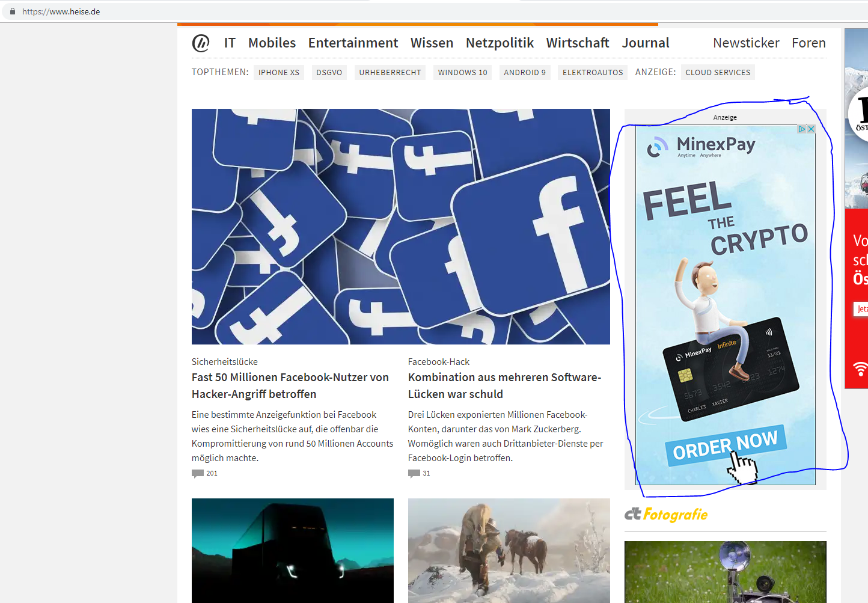This screenshot has width=868, height=603.
Task: Open AdChoices triangle icon on MinexPay ad
Action: tap(802, 129)
